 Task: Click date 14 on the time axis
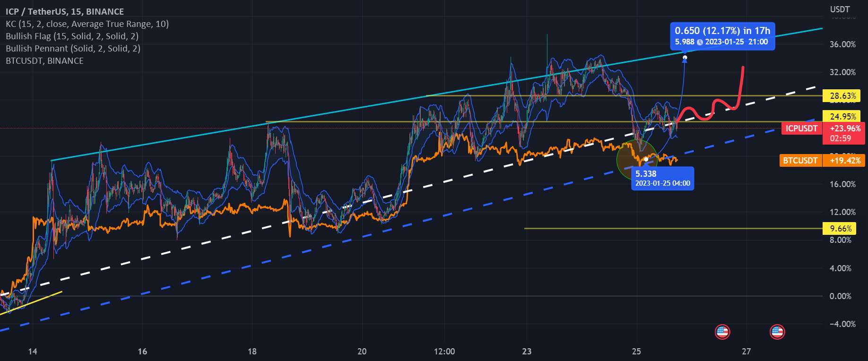point(32,351)
